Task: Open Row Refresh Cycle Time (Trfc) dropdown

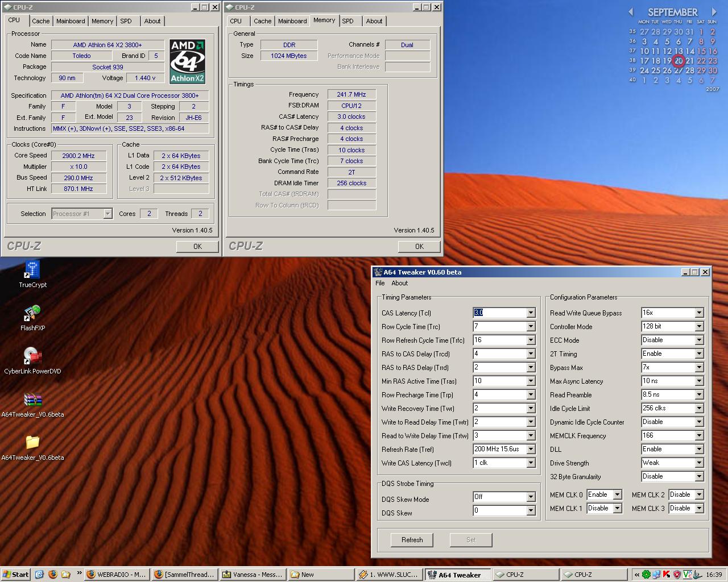Action: 531,340
